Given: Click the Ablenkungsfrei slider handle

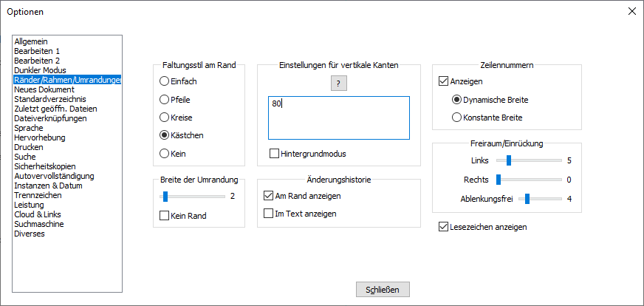Looking at the screenshot, I should [527, 198].
